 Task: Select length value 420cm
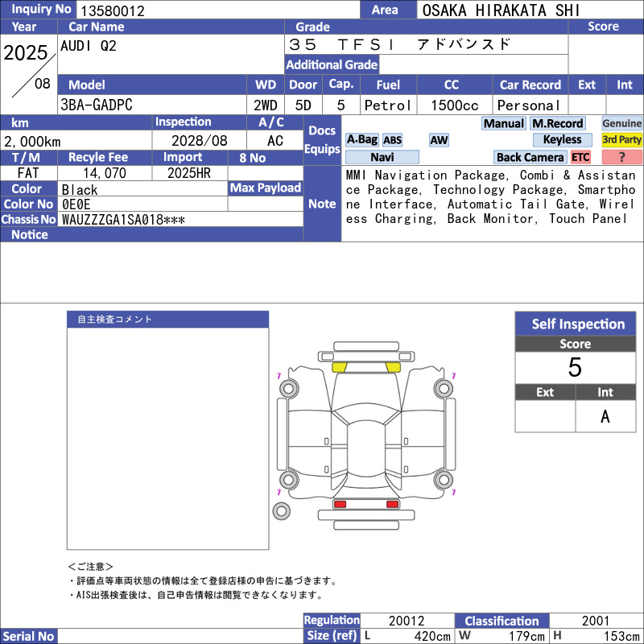click(432, 636)
